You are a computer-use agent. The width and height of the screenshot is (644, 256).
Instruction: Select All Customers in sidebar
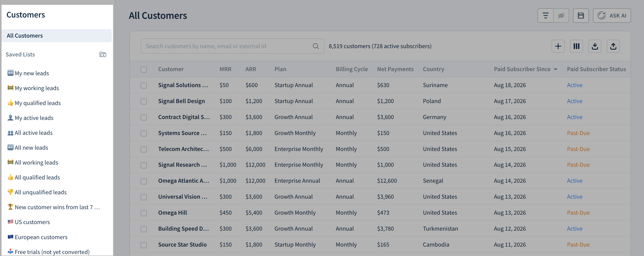pyautogui.click(x=57, y=36)
